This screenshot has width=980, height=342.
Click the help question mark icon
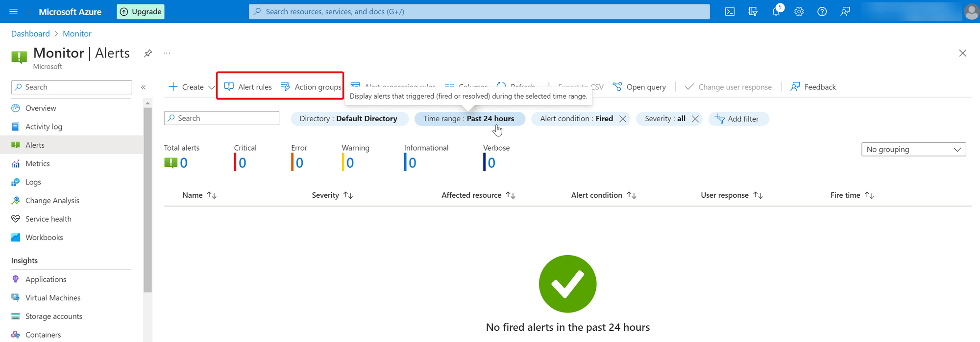(x=822, y=12)
